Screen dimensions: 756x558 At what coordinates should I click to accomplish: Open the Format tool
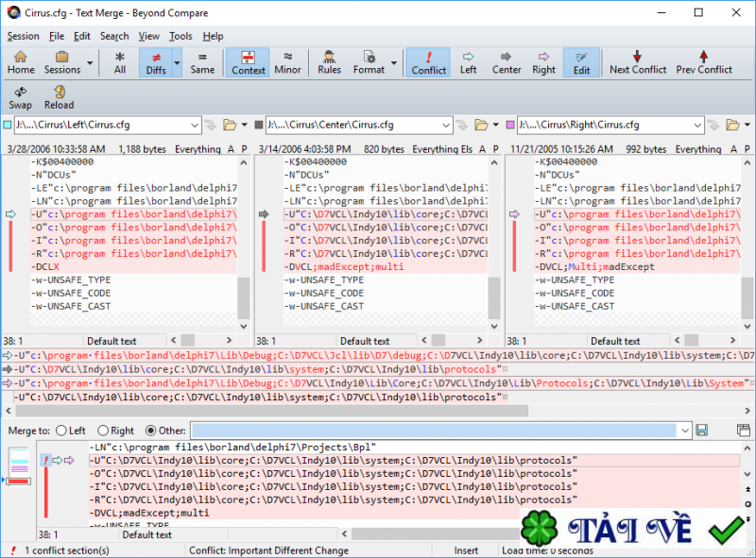click(x=369, y=62)
